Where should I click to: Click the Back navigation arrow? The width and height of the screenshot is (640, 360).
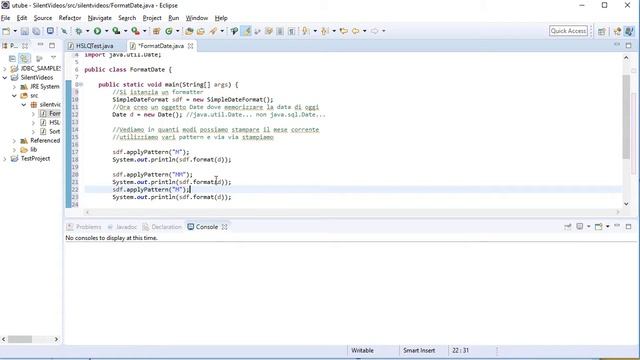coord(356,31)
